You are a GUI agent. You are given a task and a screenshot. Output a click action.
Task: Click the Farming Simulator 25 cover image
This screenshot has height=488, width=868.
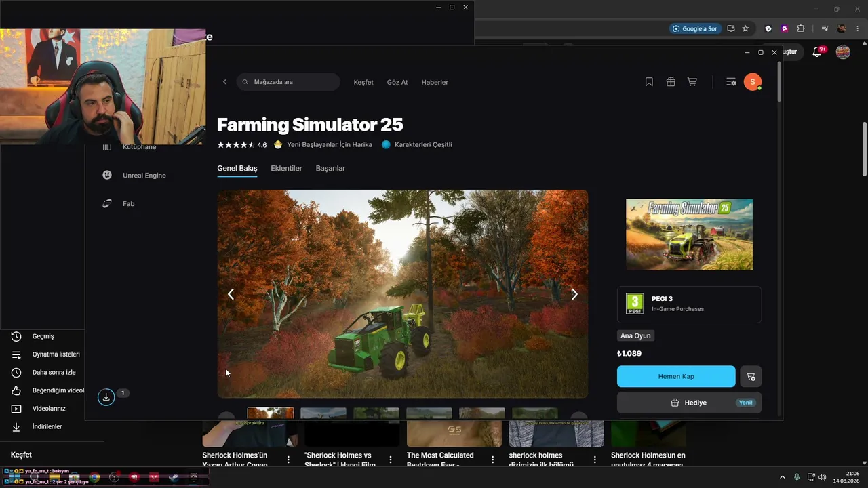click(689, 235)
